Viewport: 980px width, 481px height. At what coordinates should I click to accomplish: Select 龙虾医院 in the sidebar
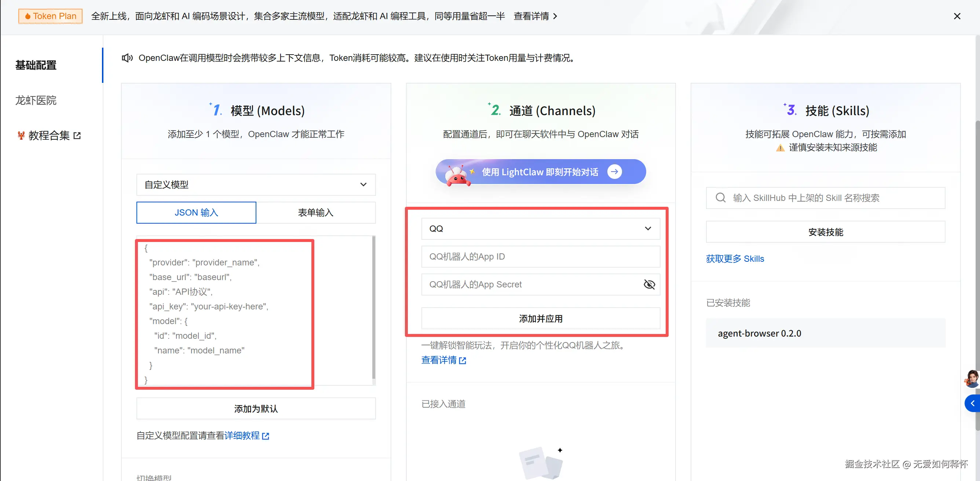[x=36, y=100]
